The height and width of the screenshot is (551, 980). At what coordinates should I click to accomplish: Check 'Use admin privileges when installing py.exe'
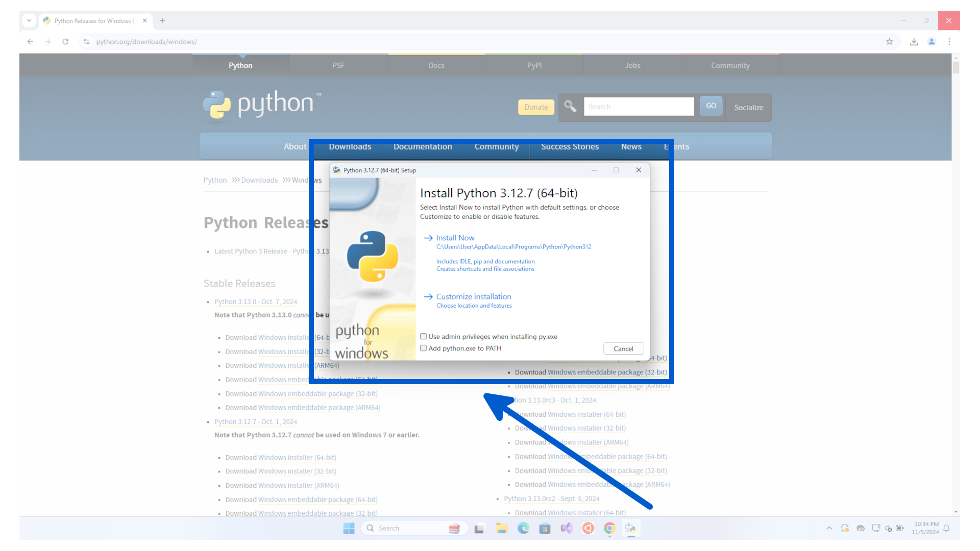pyautogui.click(x=424, y=336)
